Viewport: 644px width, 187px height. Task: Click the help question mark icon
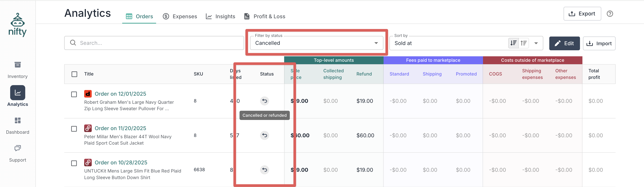click(x=610, y=14)
